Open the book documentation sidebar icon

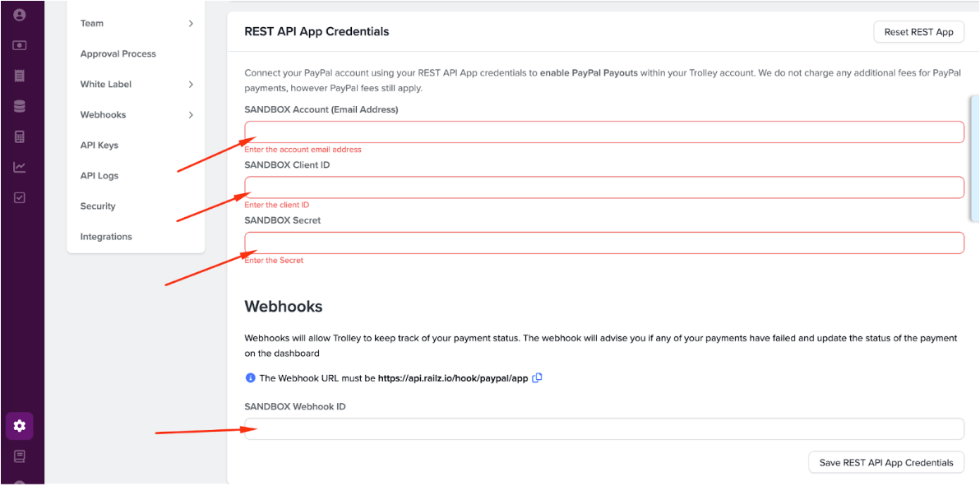click(20, 456)
